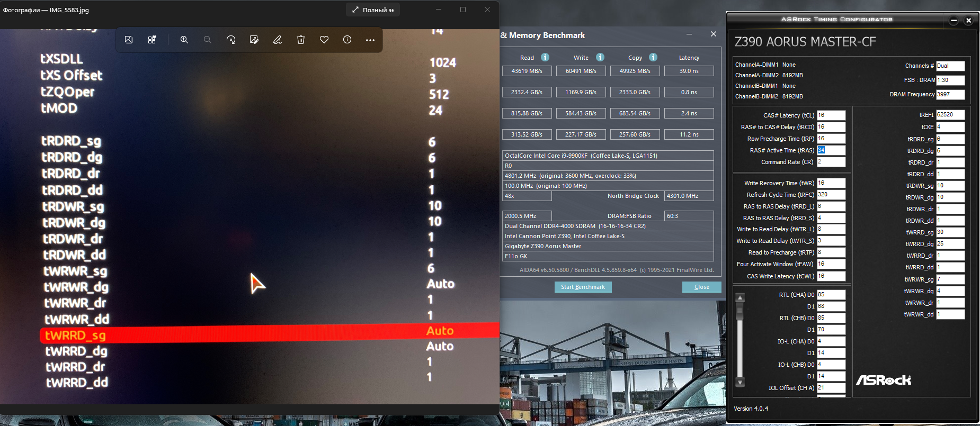
Task: Zoom out of the photo
Action: [208, 40]
